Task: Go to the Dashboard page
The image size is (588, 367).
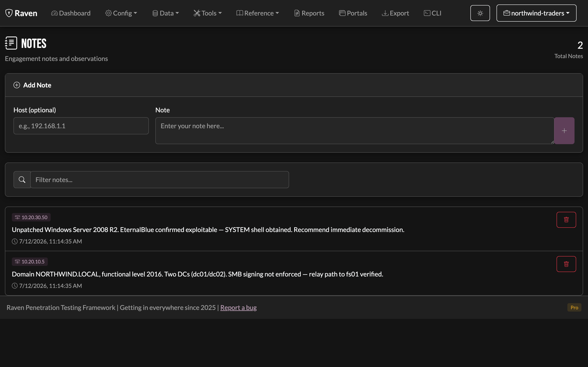Action: pyautogui.click(x=71, y=13)
